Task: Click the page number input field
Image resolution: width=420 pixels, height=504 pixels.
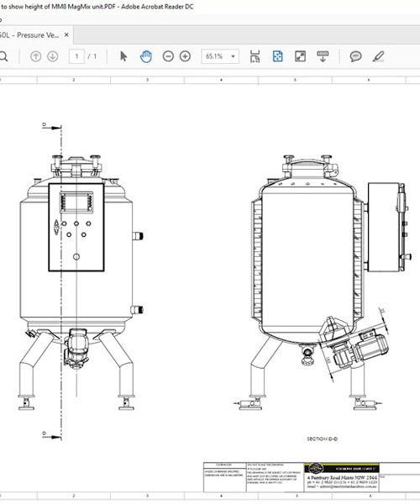Action: tap(76, 56)
